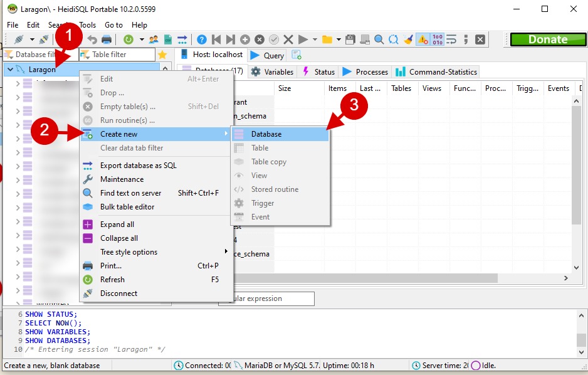Select Database from the Create new submenu
588x375 pixels.
(x=280, y=134)
